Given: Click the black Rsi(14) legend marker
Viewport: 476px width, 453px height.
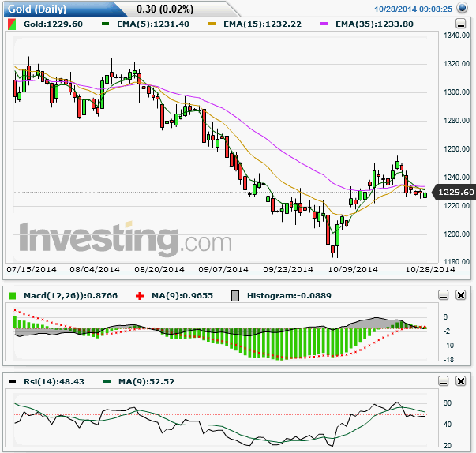Looking at the screenshot, I should click(x=12, y=381).
